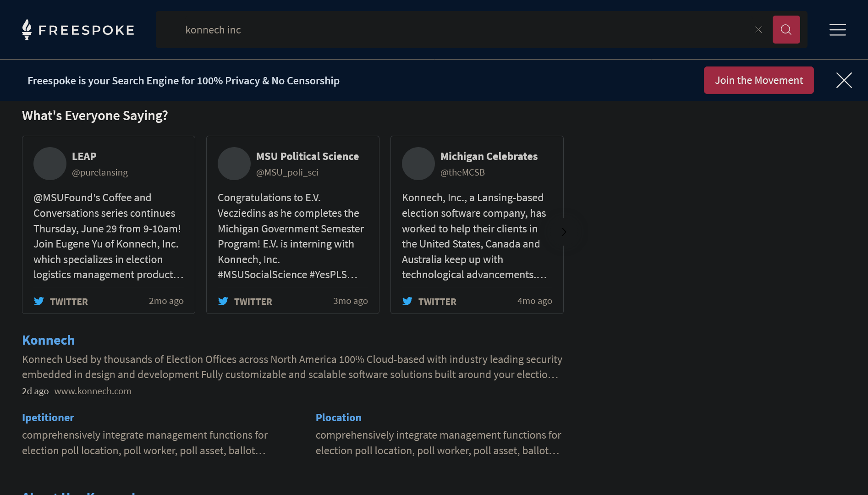Dismiss the privacy banner with the X

coord(844,80)
